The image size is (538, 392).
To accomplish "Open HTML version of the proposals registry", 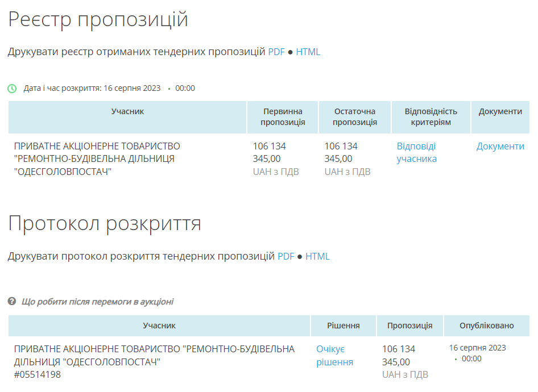I will click(x=308, y=52).
